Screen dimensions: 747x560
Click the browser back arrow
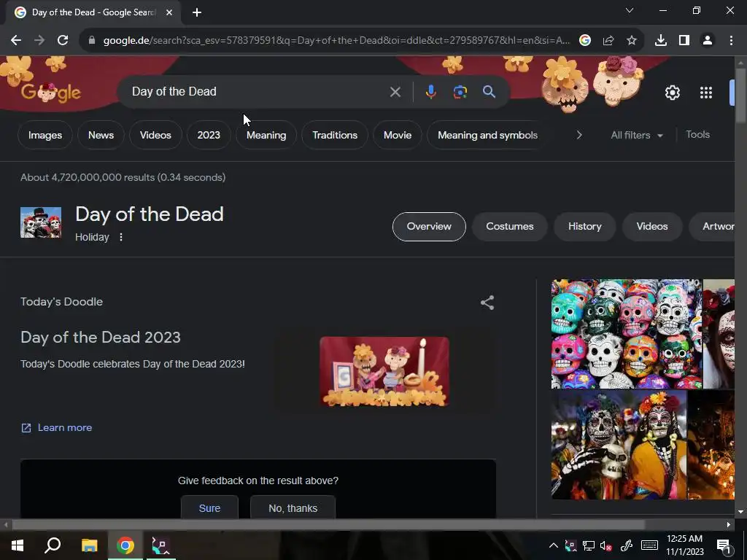(16, 41)
